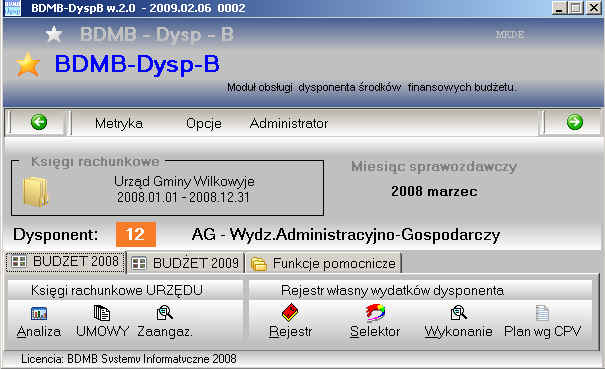The height and width of the screenshot is (369, 605).
Task: Click AG - Wydz.Administracyjno-Gospodarczy name
Action: 346,234
